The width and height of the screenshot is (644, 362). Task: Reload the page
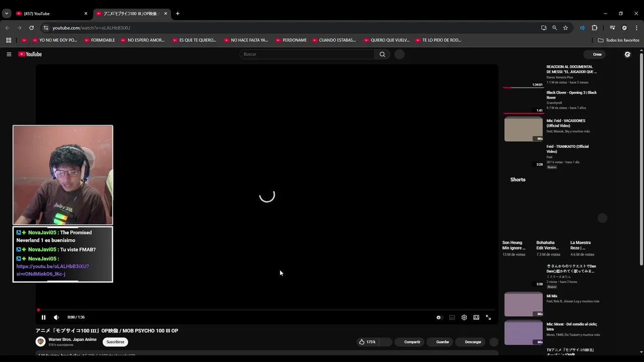(31, 28)
